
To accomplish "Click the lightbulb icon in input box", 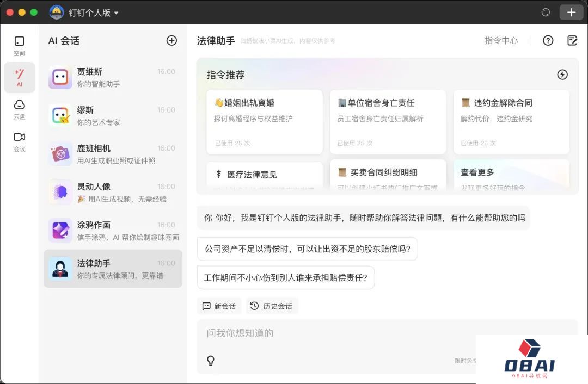I will 211,361.
